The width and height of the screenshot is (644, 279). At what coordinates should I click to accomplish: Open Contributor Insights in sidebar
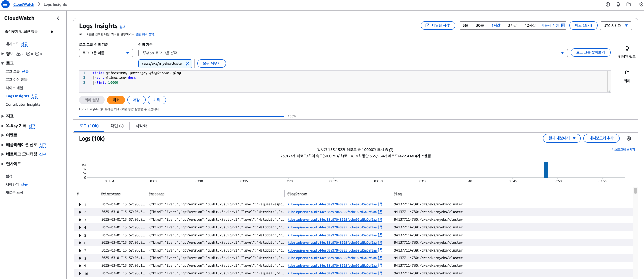point(23,104)
